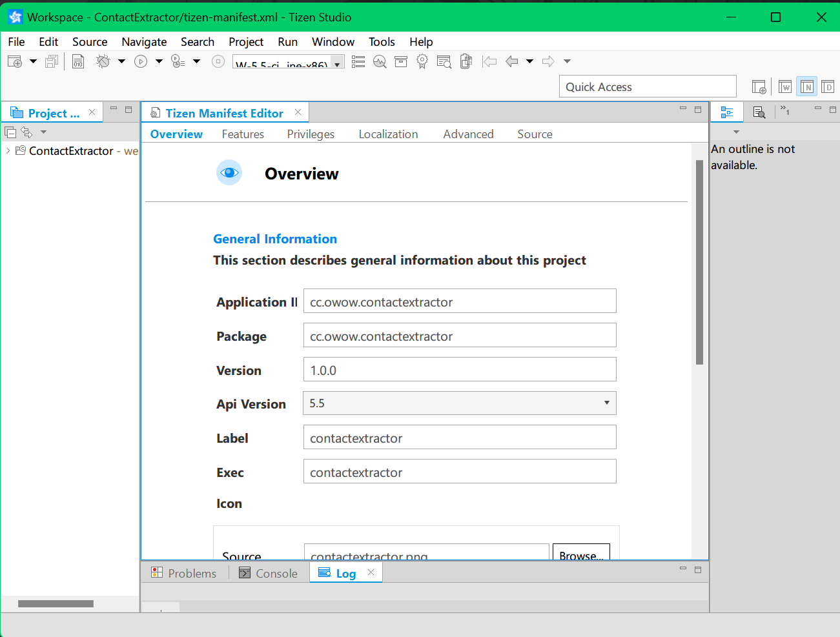Click Collapse All in Project Explorer
The image size is (840, 637).
tap(10, 132)
